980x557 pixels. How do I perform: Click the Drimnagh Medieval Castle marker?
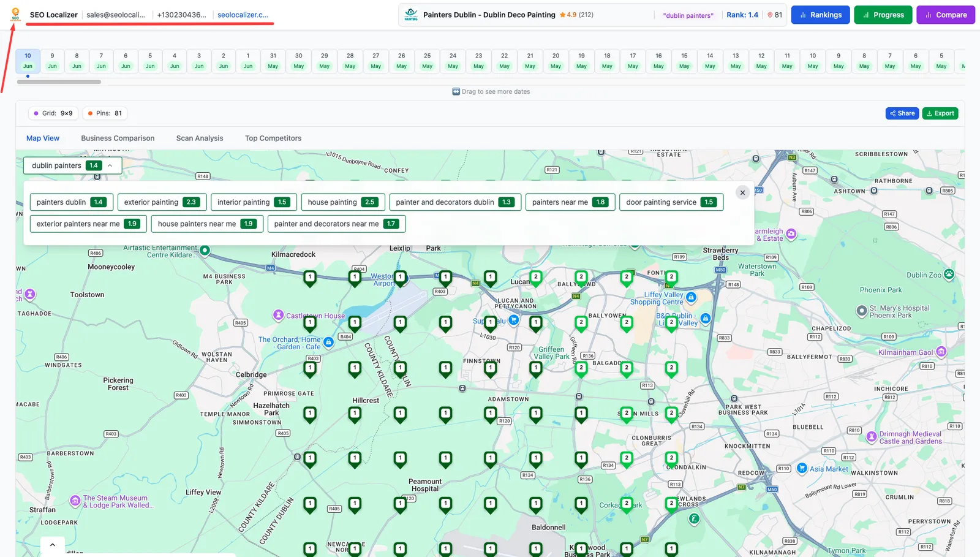pos(872,437)
